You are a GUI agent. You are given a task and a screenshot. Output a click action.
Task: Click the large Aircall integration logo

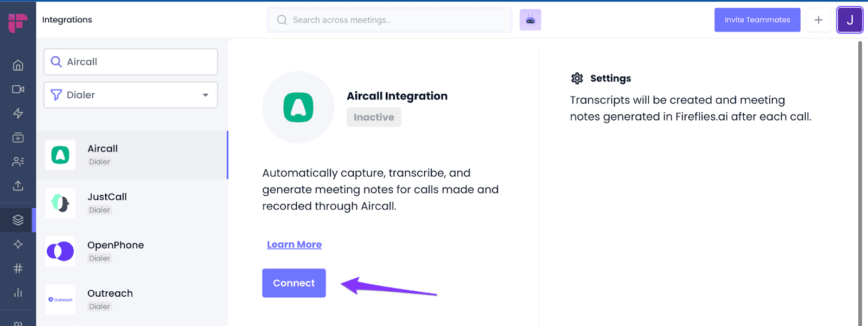pos(298,107)
